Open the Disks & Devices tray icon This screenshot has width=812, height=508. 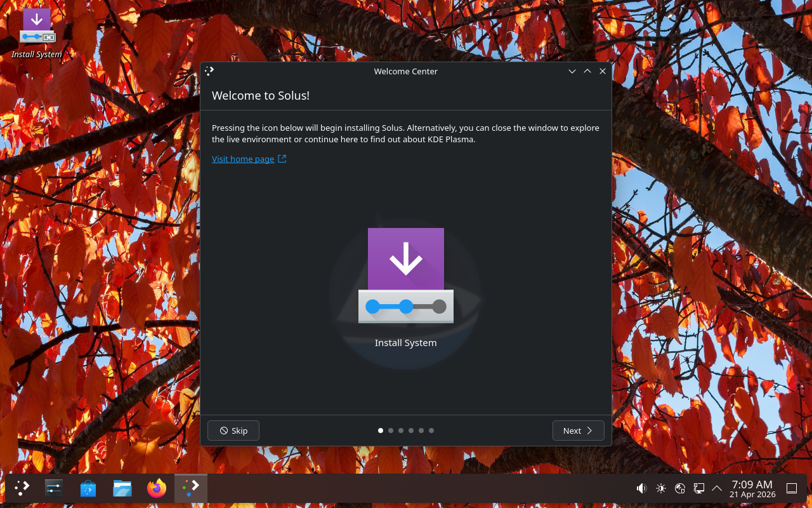(680, 488)
